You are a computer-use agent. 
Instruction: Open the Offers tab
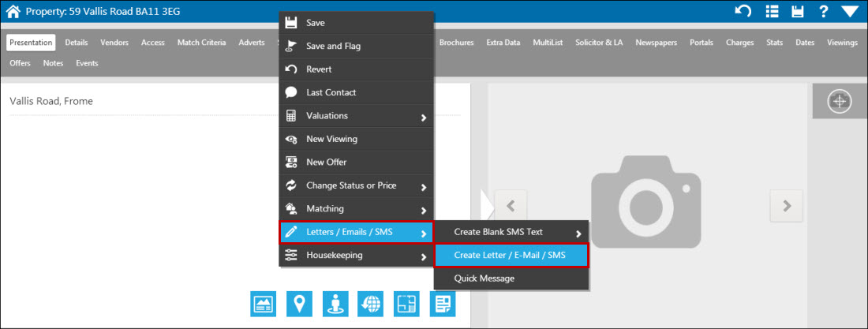(20, 63)
